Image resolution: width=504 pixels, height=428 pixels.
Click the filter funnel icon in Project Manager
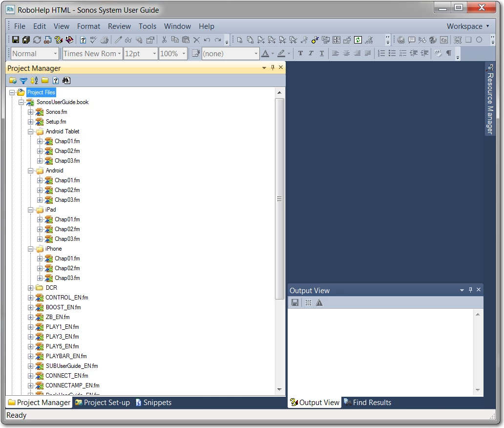pos(23,81)
